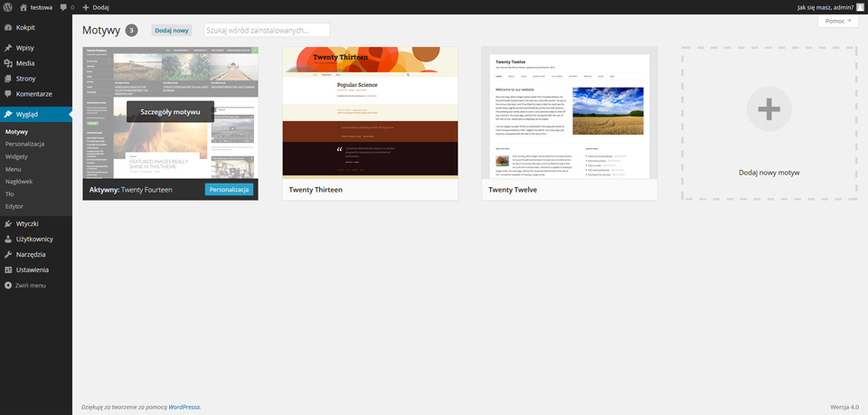Click the blue Personalizacja button

click(229, 190)
